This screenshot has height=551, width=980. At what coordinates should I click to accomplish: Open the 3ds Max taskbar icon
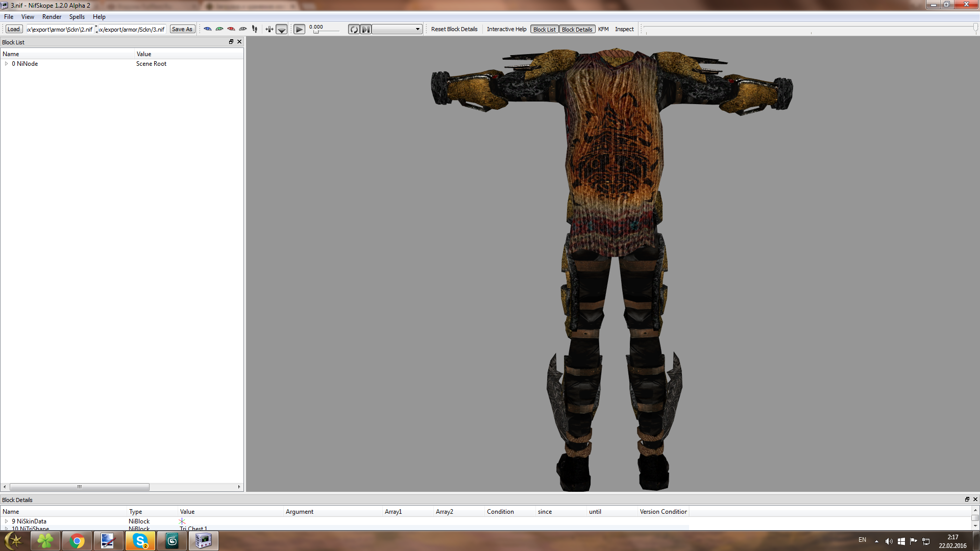[x=172, y=541]
